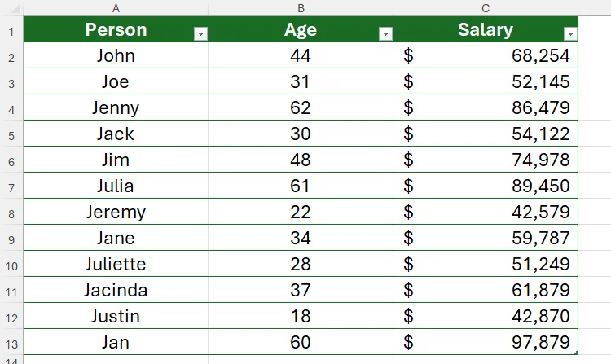This screenshot has height=364, width=611.
Task: Select the salary cell showing 52,145
Action: [486, 82]
